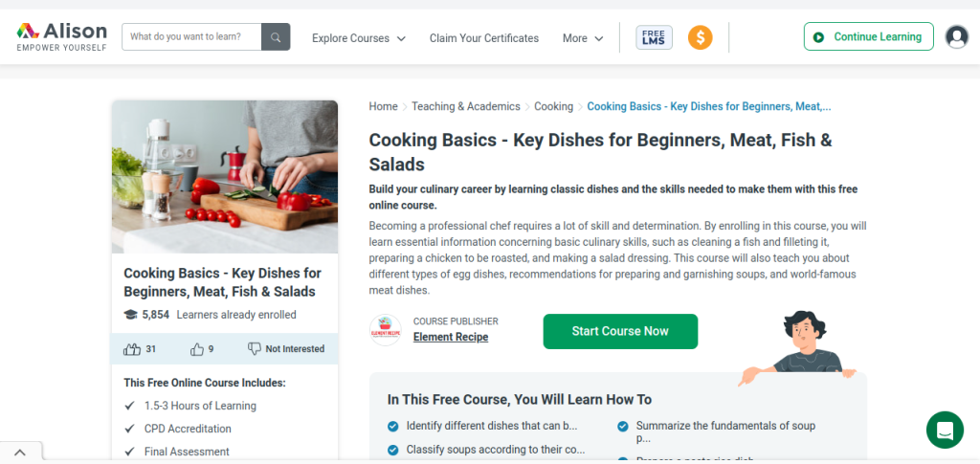Expand the More menu
The image size is (980, 464).
click(x=583, y=38)
